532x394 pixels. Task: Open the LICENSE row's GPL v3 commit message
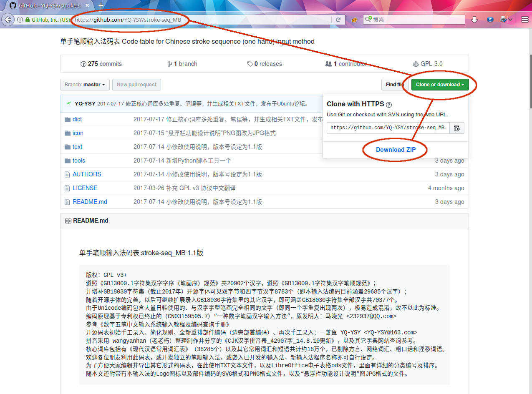click(x=184, y=188)
